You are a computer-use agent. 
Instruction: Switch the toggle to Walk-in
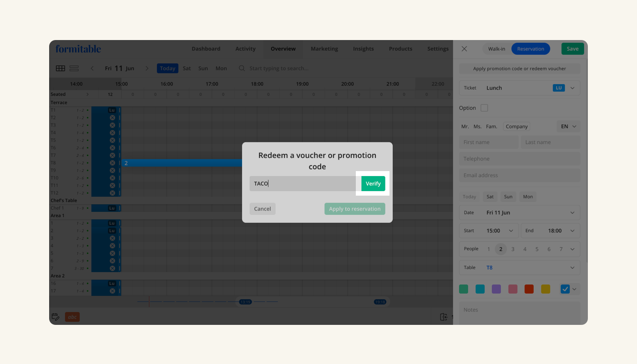point(496,49)
